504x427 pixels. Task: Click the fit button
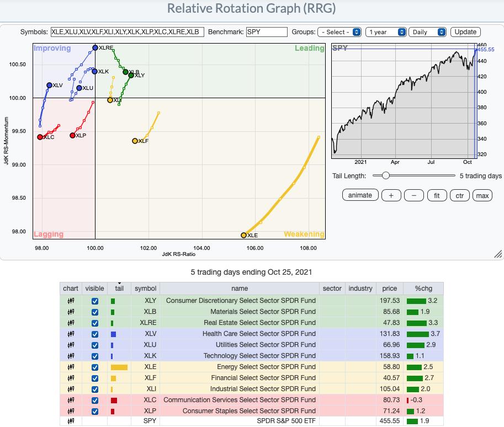pyautogui.click(x=437, y=195)
